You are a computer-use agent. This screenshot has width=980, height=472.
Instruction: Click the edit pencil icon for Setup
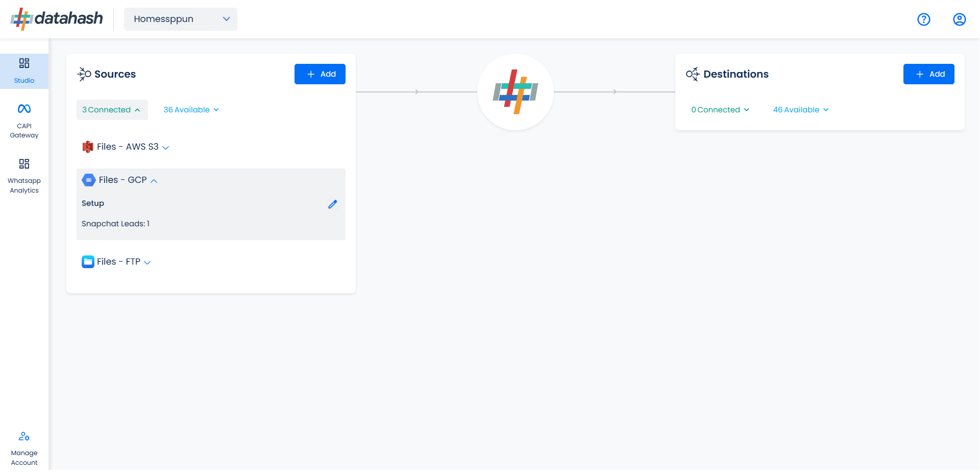pyautogui.click(x=332, y=204)
